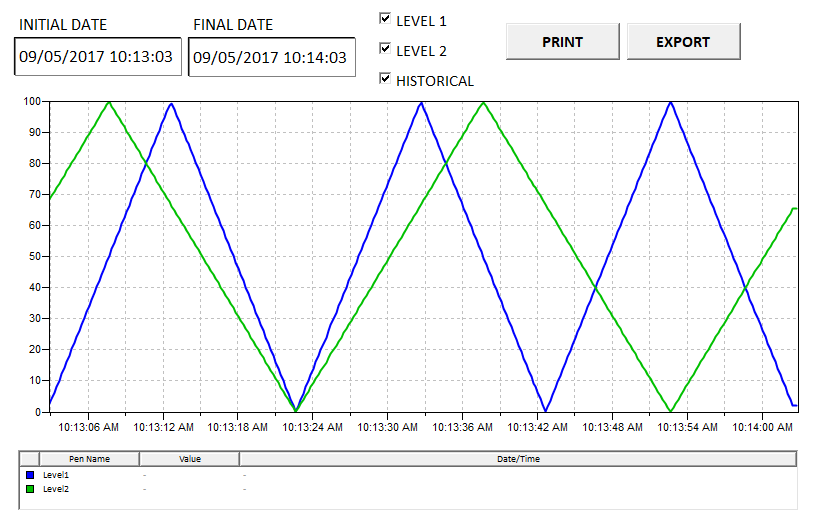Image resolution: width=816 pixels, height=530 pixels.
Task: Select the Value column header
Action: click(190, 459)
